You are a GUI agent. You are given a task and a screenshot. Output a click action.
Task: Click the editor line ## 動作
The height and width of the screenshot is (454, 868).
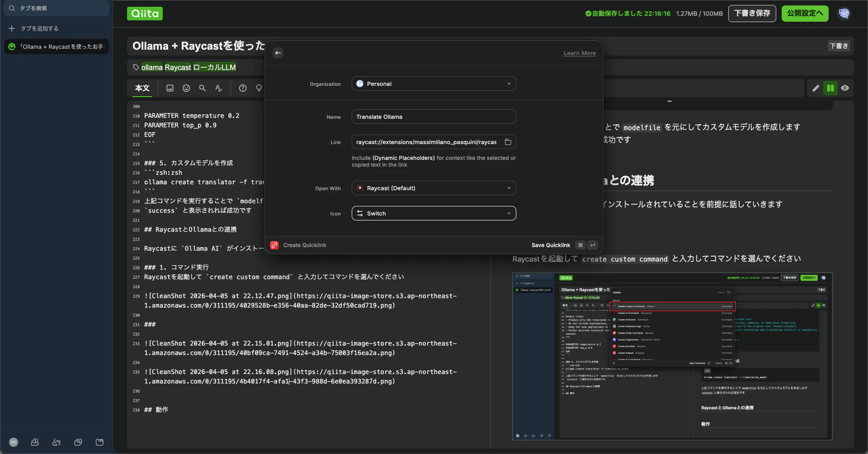coord(156,410)
